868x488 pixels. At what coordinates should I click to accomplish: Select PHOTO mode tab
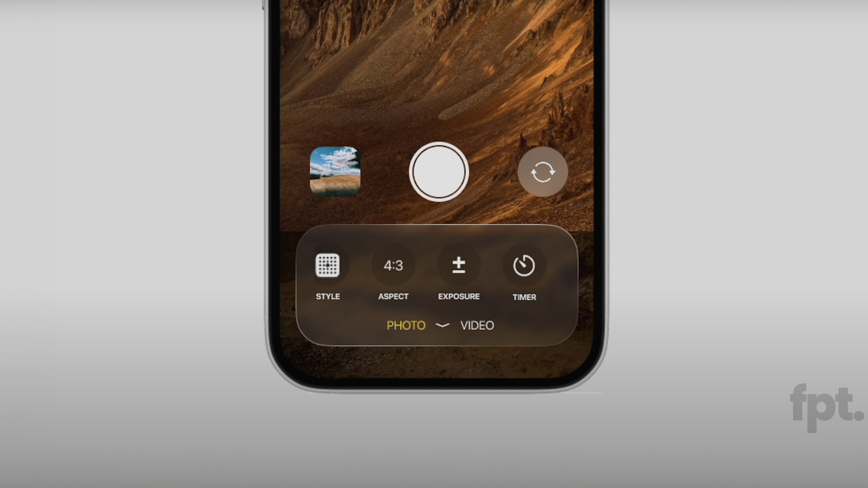pos(405,325)
